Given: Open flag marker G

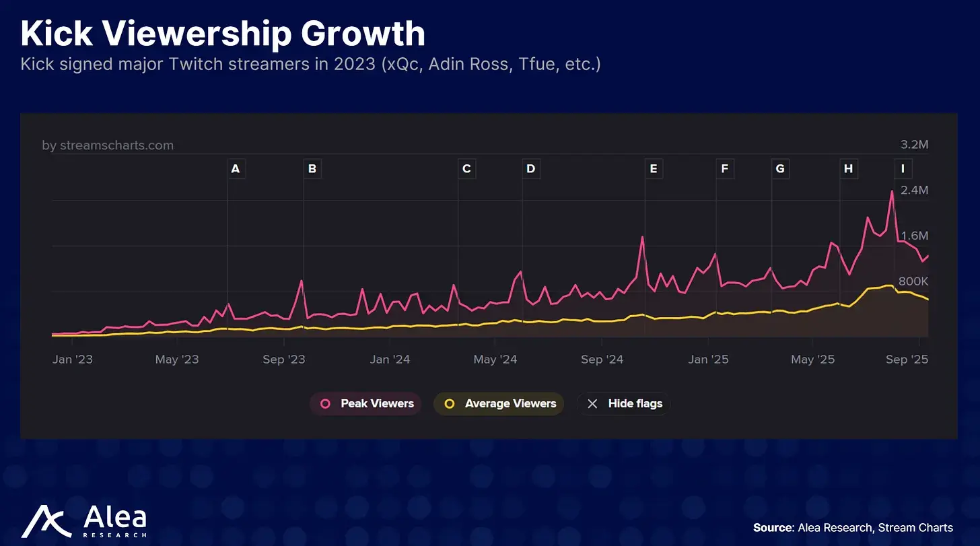Looking at the screenshot, I should pyautogui.click(x=780, y=169).
